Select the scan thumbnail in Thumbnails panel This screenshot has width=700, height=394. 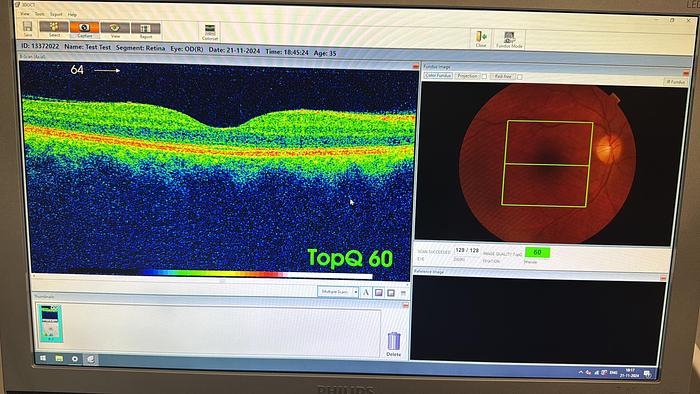pyautogui.click(x=50, y=324)
